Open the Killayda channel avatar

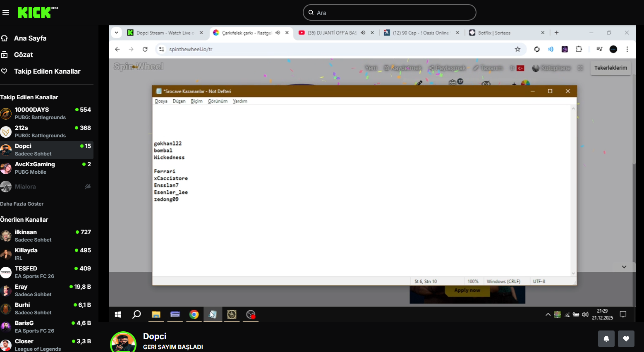[6, 254]
